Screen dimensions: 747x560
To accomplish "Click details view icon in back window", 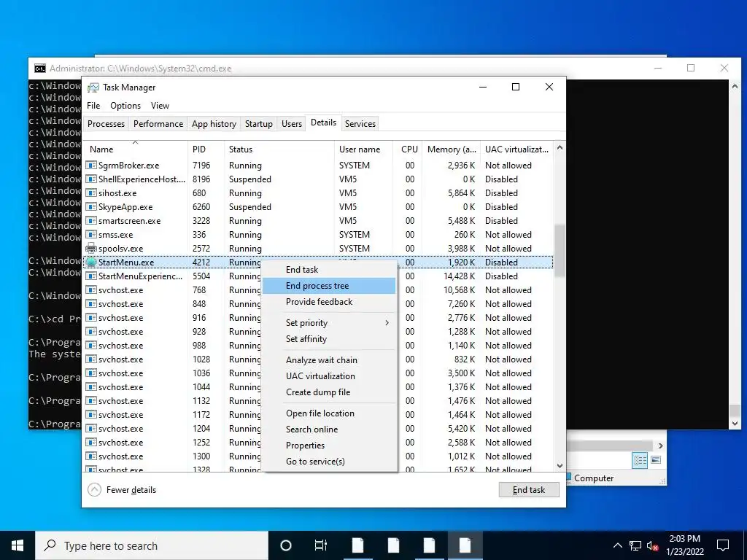I will (640, 460).
